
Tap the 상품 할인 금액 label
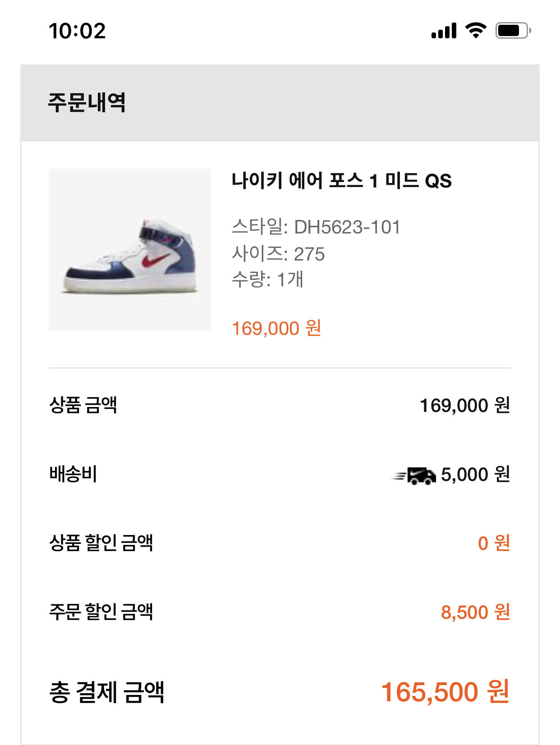pyautogui.click(x=101, y=543)
